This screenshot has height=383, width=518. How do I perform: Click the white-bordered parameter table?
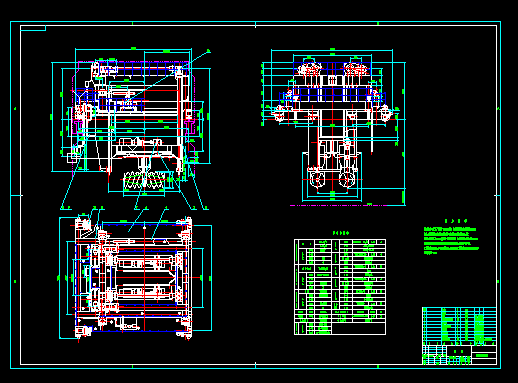pos(340,287)
